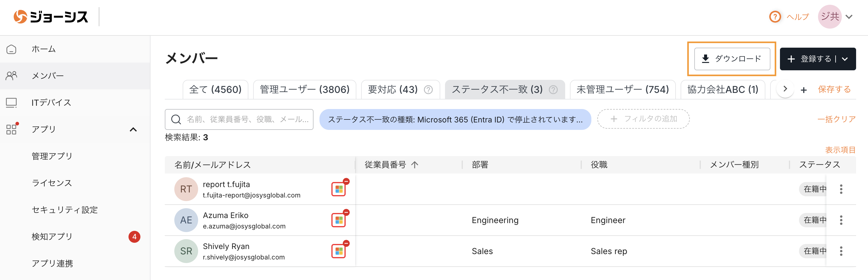Click the ダウンロード button
Viewport: 868px width, 280px height.
pos(732,59)
